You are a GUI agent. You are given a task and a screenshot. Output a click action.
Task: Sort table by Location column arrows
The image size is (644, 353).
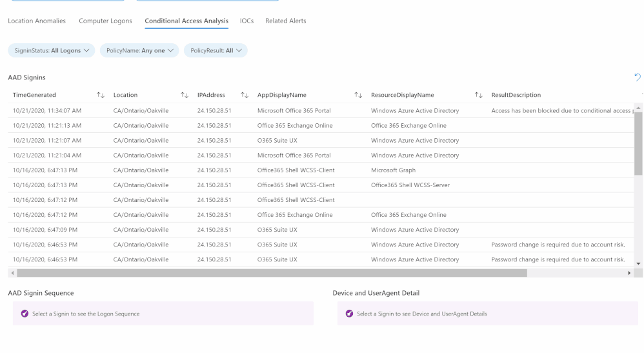click(185, 95)
